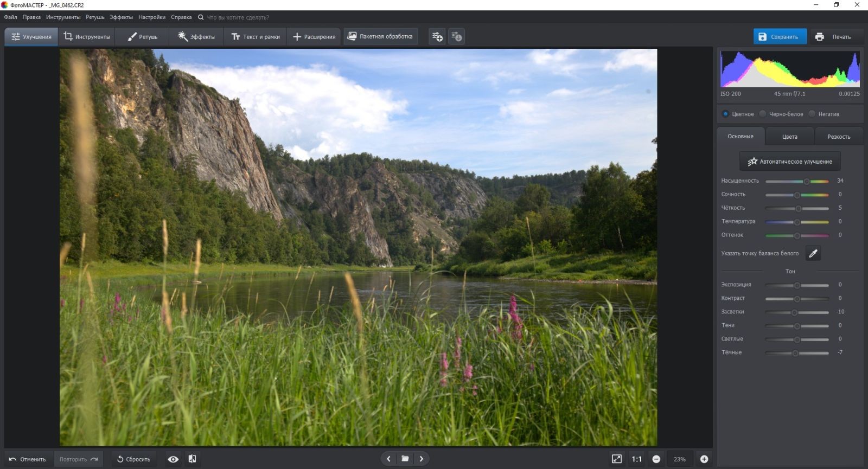Click the save preset icon in toolbar
The image size is (868, 469).
point(437,37)
